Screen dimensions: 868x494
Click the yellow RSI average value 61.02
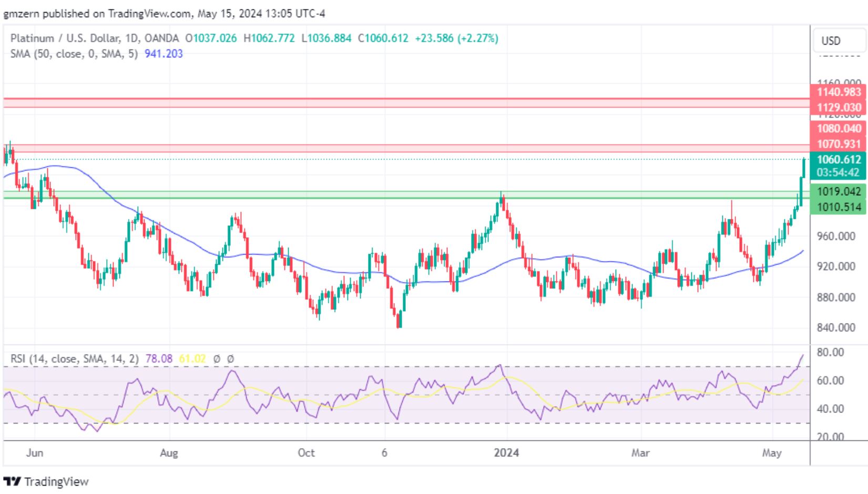192,359
